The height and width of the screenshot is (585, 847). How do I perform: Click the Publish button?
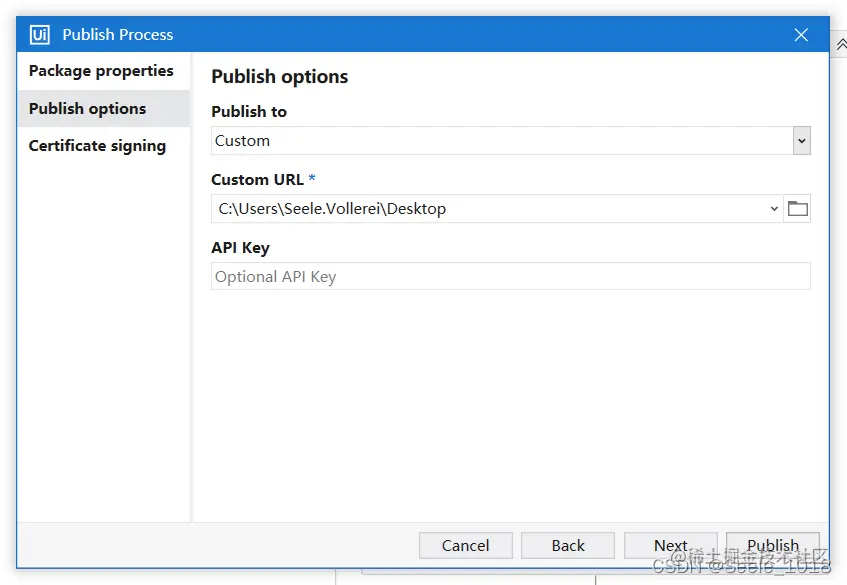coord(773,546)
